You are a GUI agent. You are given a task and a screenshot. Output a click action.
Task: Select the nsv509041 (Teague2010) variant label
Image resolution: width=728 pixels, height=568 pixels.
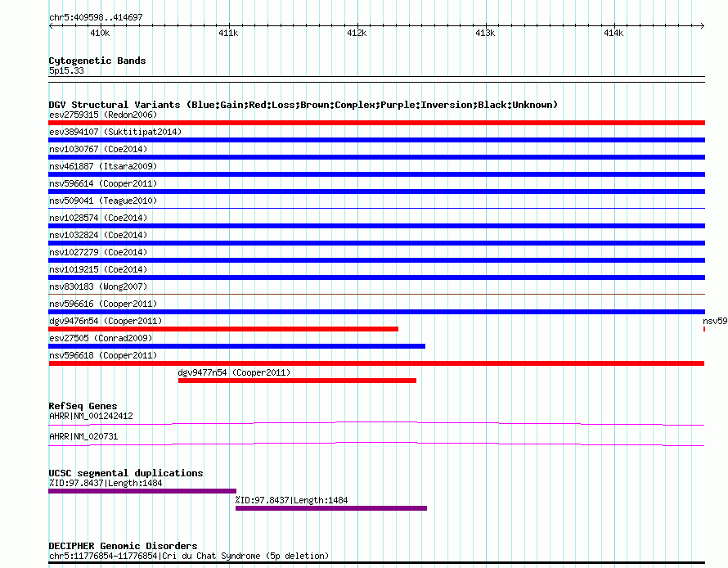[x=103, y=201]
